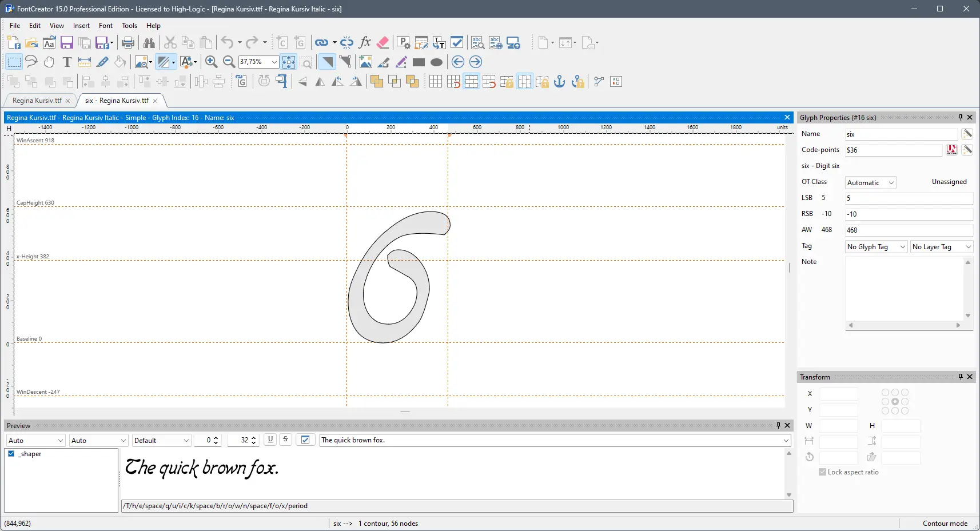The image size is (980, 531).
Task: Activate the Zoom In magnifier tool
Action: pyautogui.click(x=212, y=62)
